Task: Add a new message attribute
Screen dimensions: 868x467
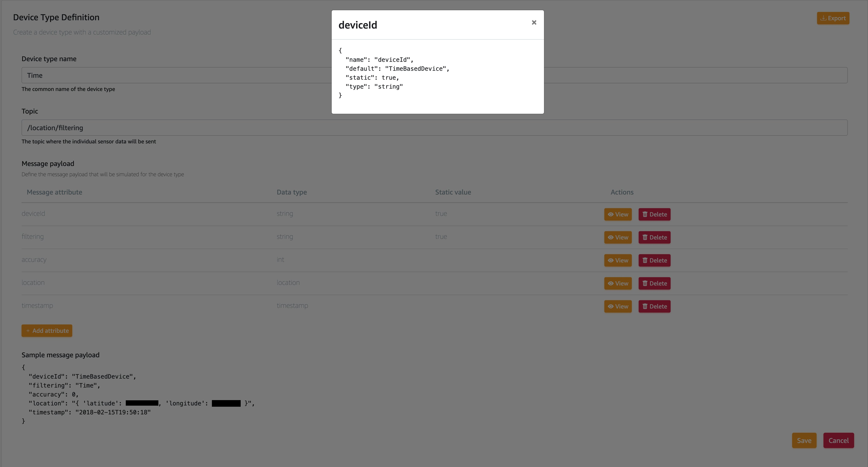Action: [47, 331]
